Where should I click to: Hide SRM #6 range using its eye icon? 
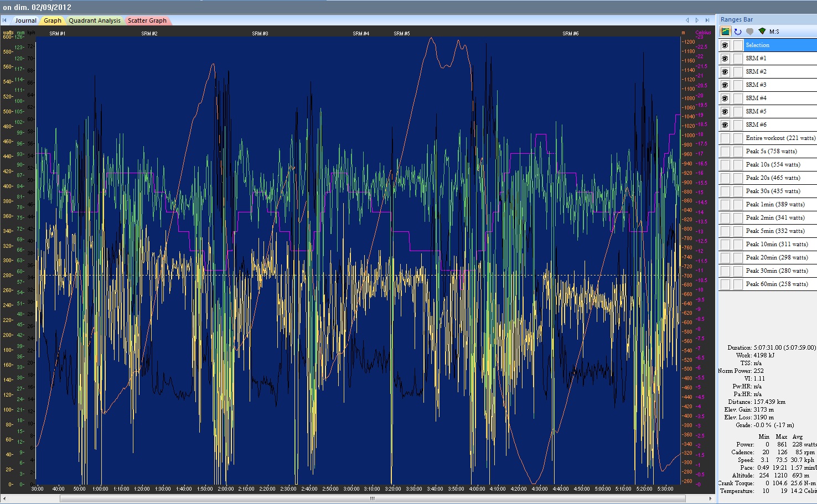point(725,125)
